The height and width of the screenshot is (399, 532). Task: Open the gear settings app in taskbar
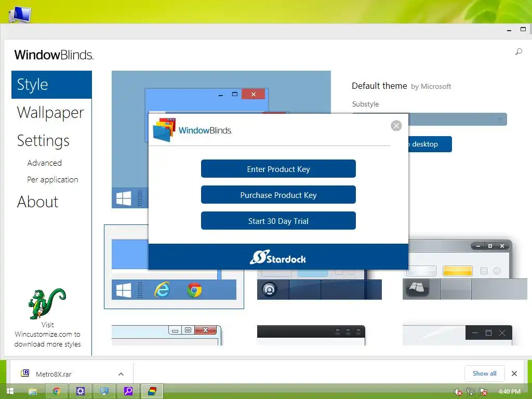pyautogui.click(x=81, y=391)
